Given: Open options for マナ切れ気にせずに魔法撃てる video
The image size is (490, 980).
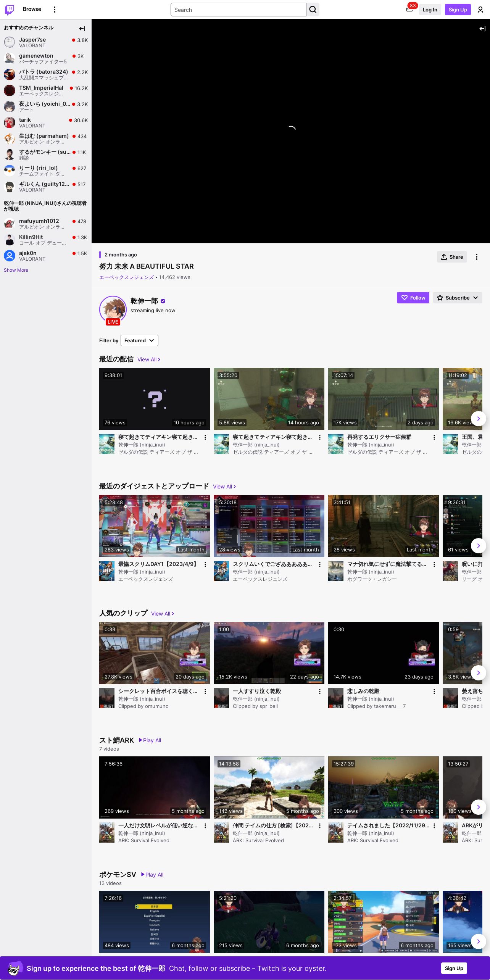Looking at the screenshot, I should click(x=434, y=564).
